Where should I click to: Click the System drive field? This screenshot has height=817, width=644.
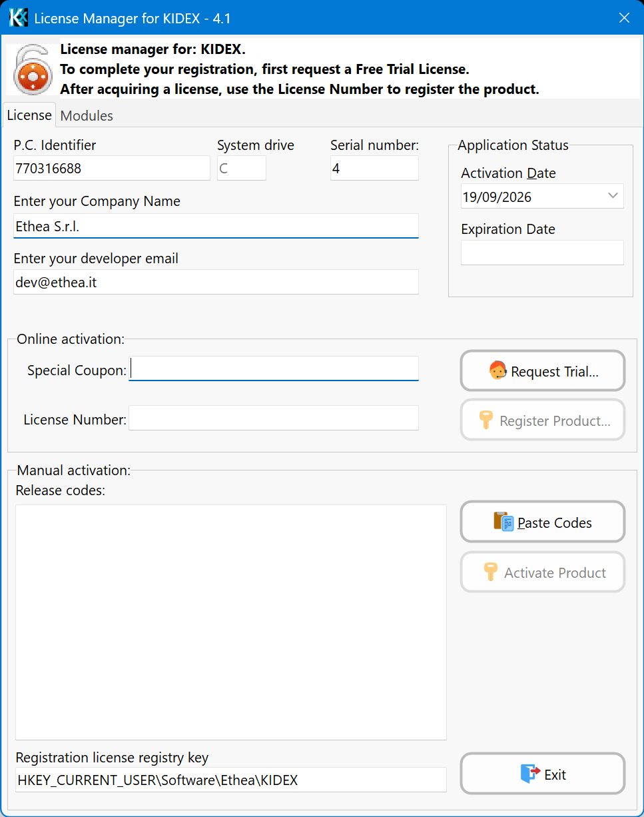click(x=242, y=169)
